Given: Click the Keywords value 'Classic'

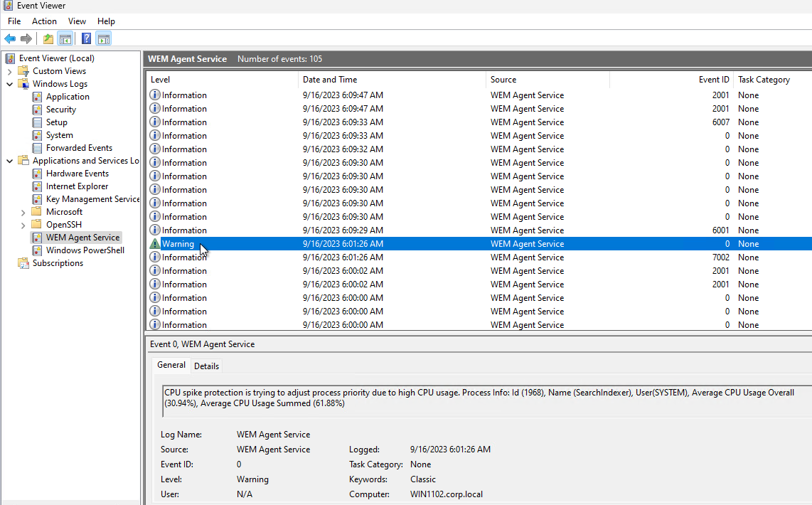Looking at the screenshot, I should pyautogui.click(x=423, y=479).
